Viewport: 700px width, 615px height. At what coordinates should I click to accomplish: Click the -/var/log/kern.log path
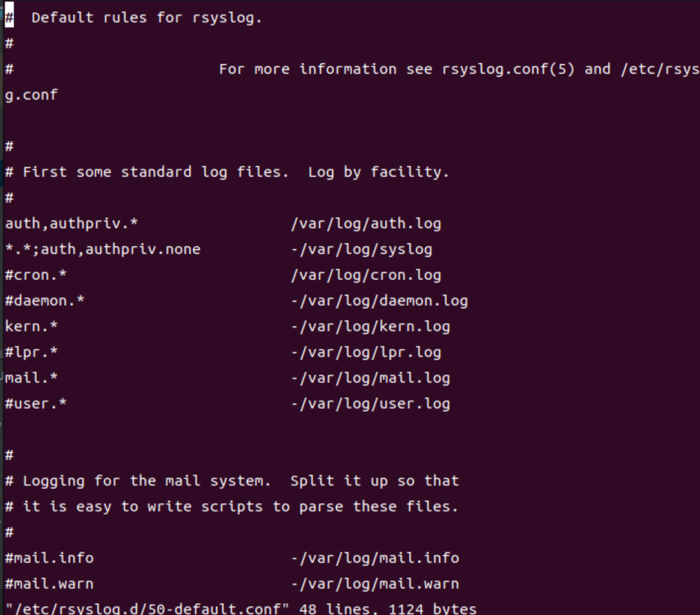pyautogui.click(x=370, y=327)
